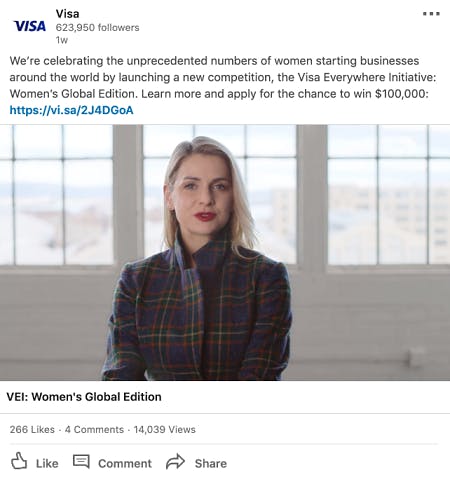View the 266 Likes list
The height and width of the screenshot is (477, 450).
32,429
